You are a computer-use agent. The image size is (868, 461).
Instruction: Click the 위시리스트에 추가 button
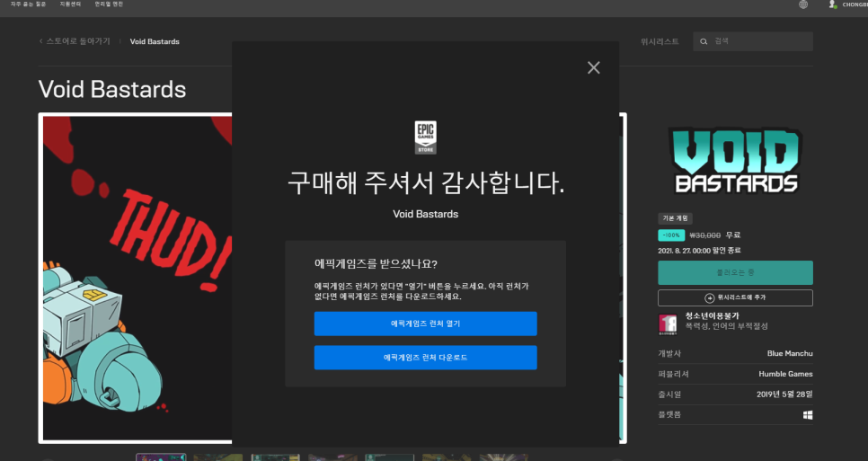point(735,297)
